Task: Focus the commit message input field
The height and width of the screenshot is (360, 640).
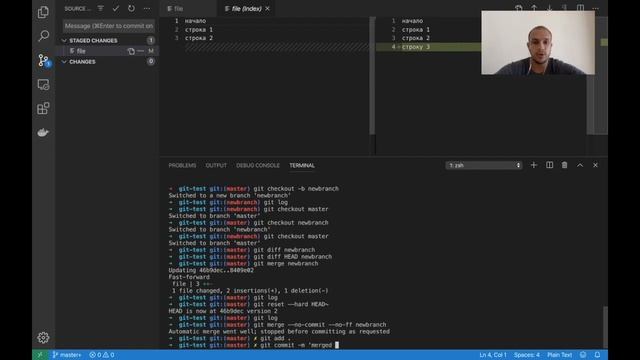Action: (109, 26)
